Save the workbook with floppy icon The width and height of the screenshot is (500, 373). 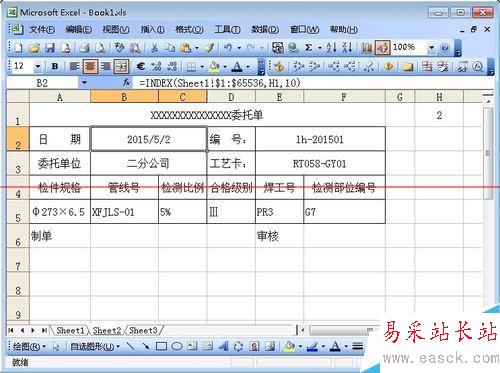(50, 48)
